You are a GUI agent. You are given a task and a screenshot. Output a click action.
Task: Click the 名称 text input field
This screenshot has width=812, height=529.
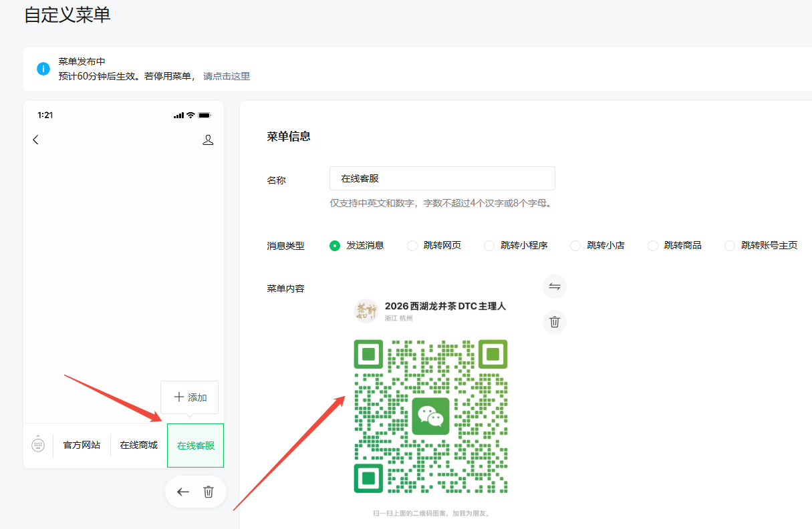click(442, 178)
